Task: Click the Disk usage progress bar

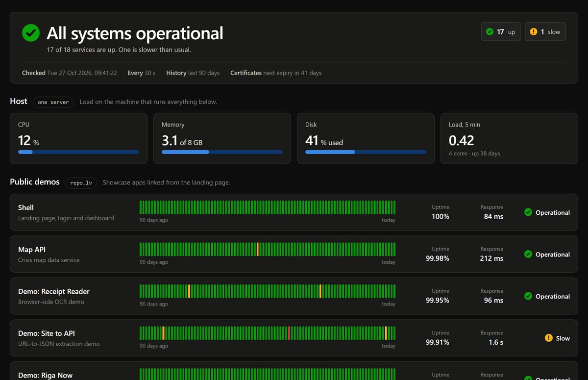Action: (366, 152)
